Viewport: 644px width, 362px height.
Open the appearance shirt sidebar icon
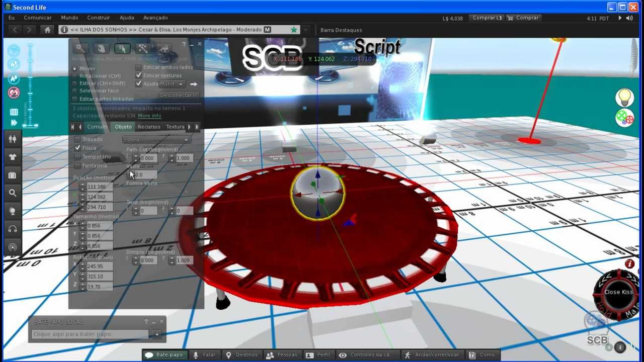(13, 157)
